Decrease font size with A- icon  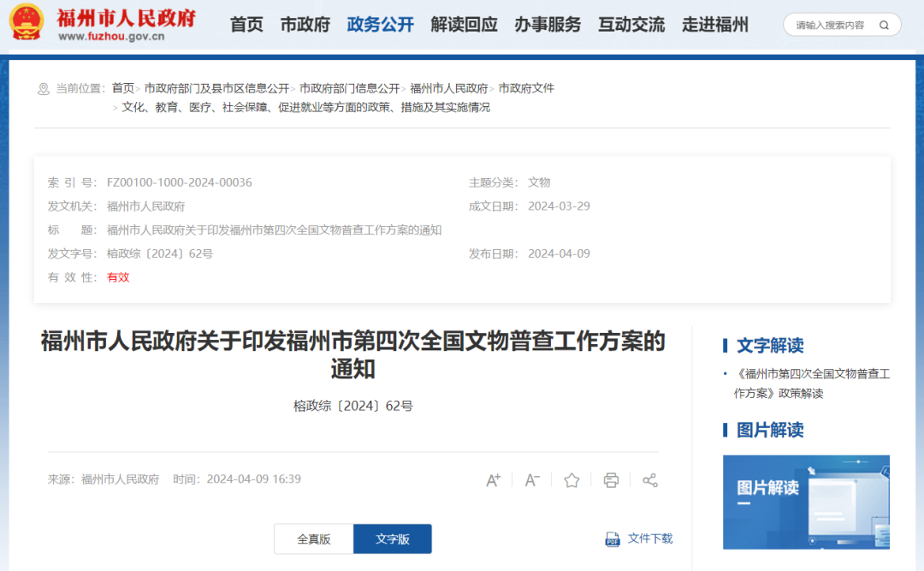[532, 480]
